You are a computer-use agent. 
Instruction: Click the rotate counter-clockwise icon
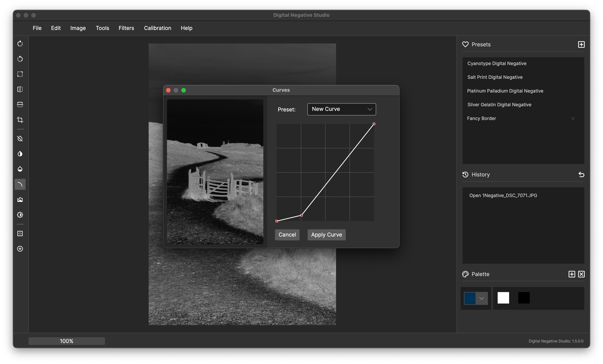click(x=20, y=59)
